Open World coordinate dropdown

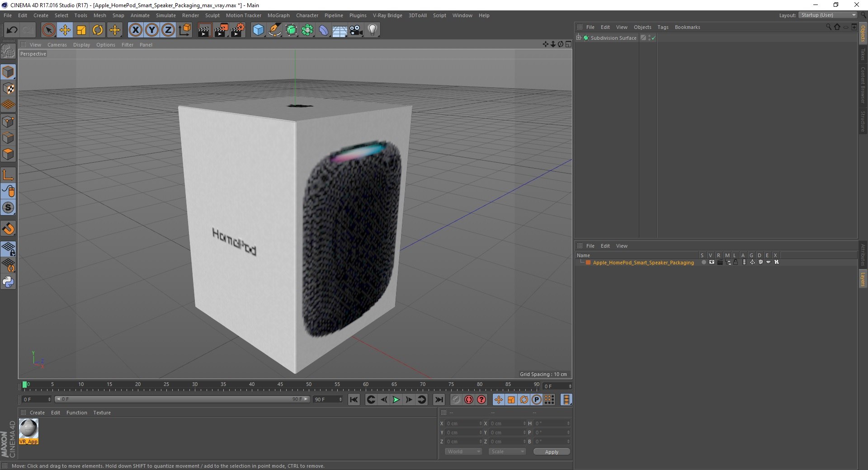tap(463, 451)
